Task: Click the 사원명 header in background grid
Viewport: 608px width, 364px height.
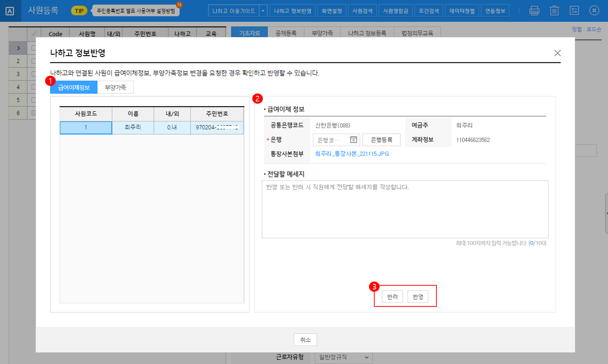Action: click(87, 34)
